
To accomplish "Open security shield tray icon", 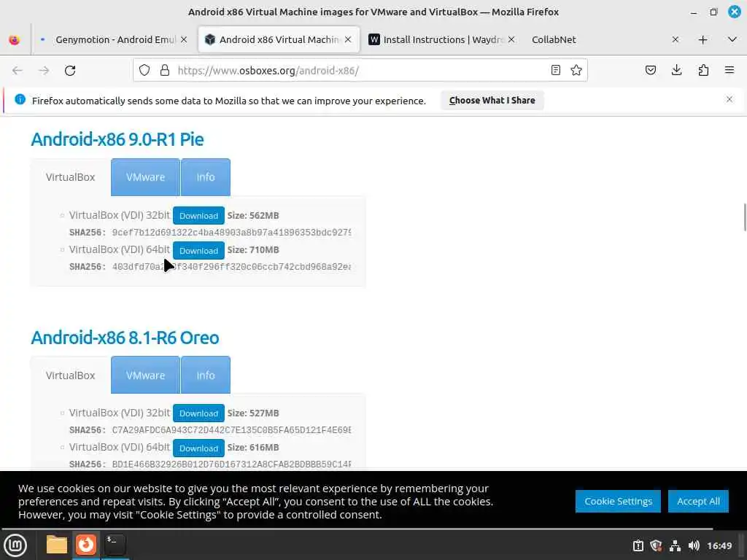I will [656, 545].
